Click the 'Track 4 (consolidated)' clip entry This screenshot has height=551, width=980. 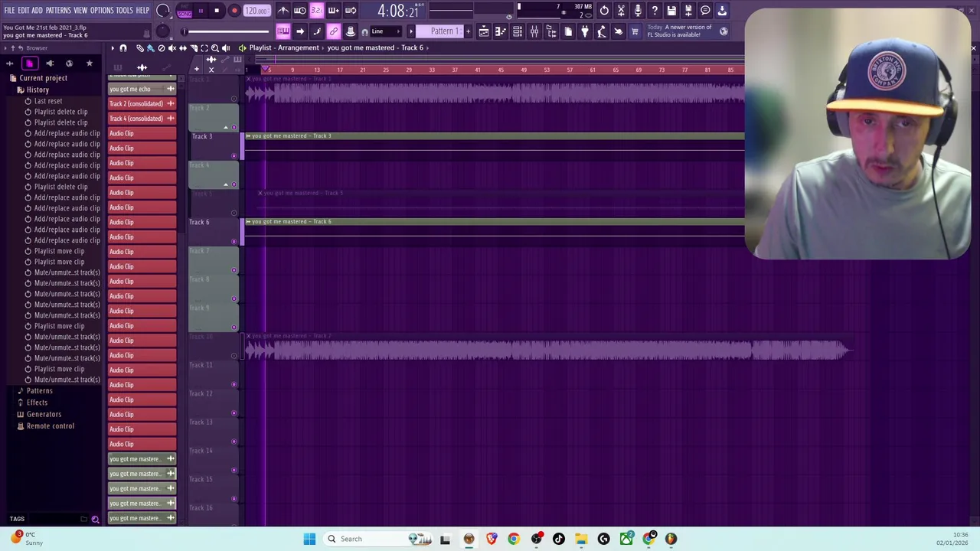tap(142, 119)
